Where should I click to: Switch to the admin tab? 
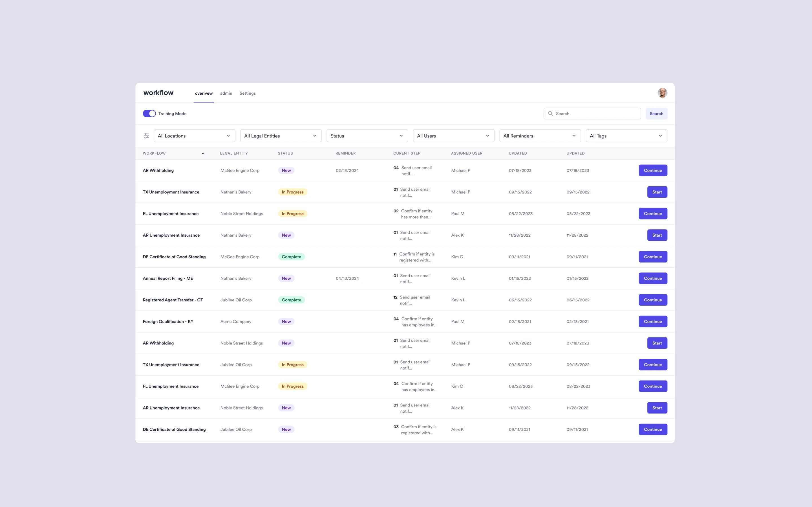(226, 93)
